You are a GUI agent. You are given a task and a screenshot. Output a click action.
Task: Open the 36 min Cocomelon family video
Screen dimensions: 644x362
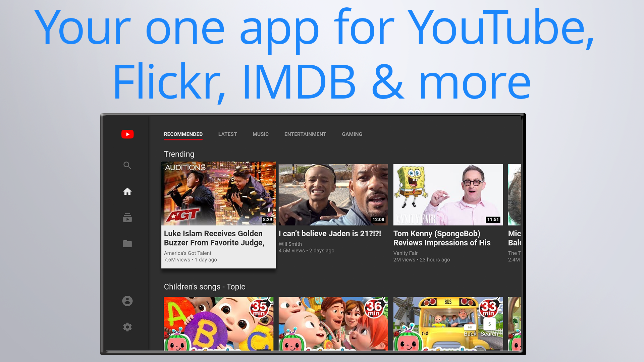(x=333, y=323)
